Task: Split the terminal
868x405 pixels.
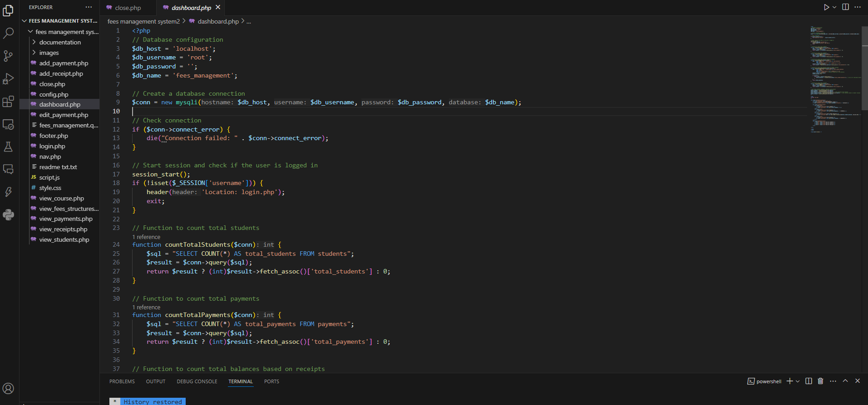Action: [x=809, y=381]
